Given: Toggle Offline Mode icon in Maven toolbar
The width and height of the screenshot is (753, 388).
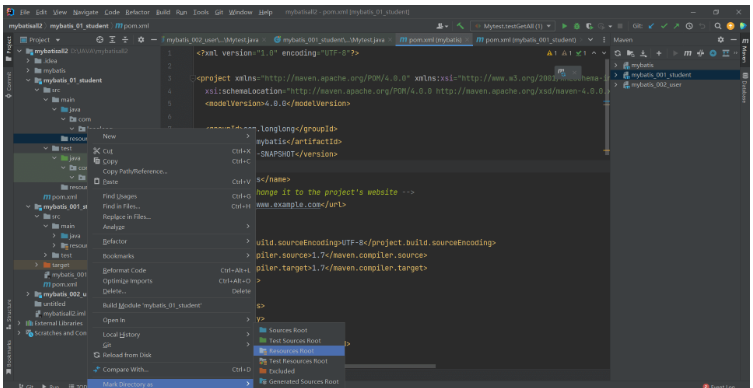Looking at the screenshot, I should tap(700, 53).
